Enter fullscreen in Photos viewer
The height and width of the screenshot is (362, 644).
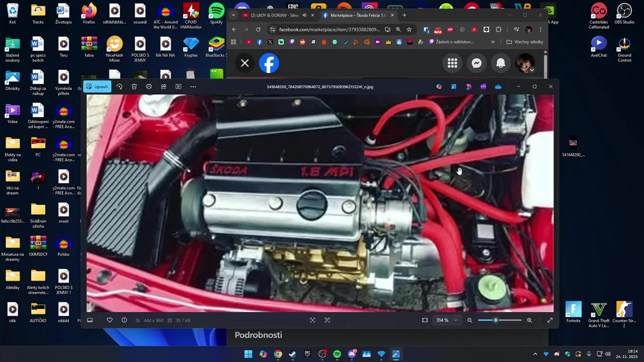click(550, 320)
